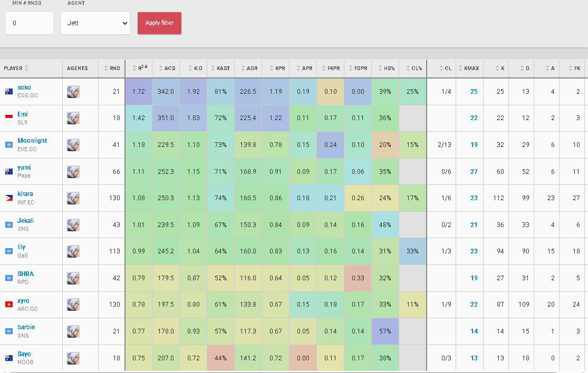Image resolution: width=588 pixels, height=373 pixels.
Task: Click Jett agent icon in soko's row
Action: (73, 91)
